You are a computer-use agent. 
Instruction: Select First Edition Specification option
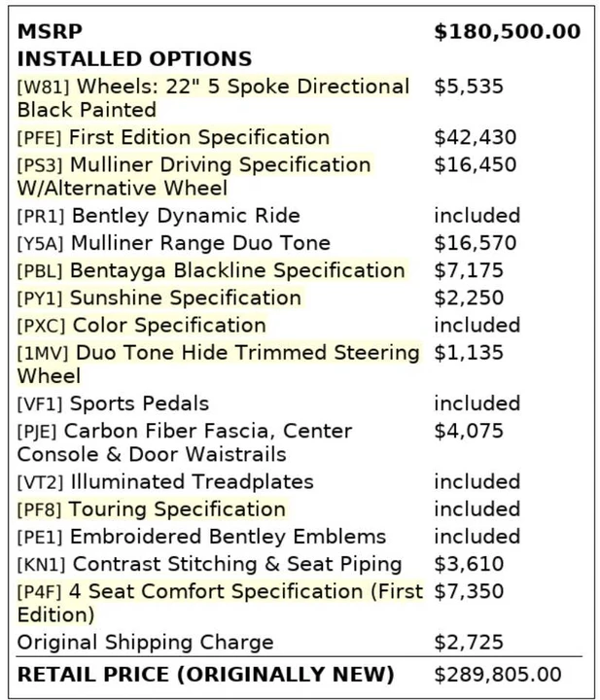click(x=173, y=137)
